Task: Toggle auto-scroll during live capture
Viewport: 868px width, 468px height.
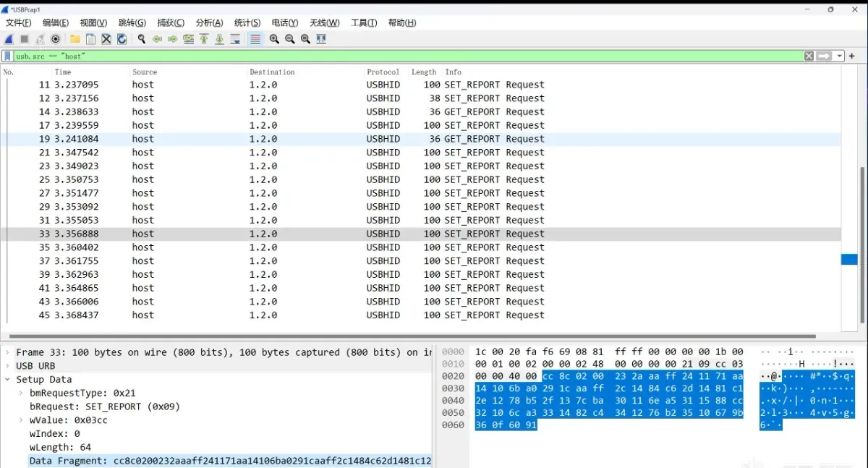Action: (235, 39)
